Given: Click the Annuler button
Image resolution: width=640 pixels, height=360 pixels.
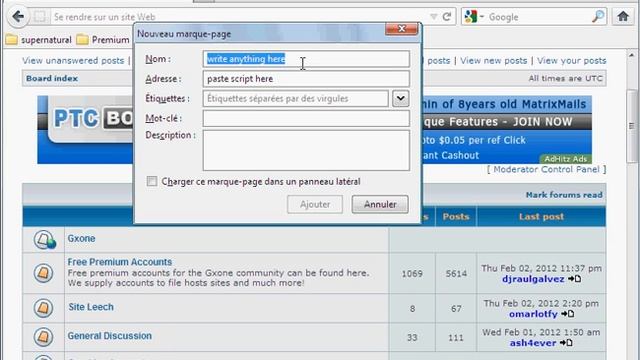Looking at the screenshot, I should click(x=380, y=204).
